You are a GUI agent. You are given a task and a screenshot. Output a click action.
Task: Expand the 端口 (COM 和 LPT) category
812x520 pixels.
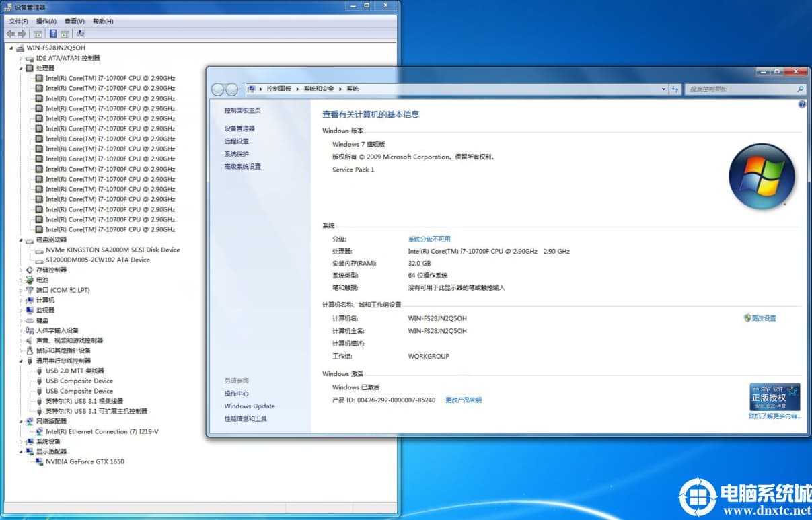coord(21,290)
